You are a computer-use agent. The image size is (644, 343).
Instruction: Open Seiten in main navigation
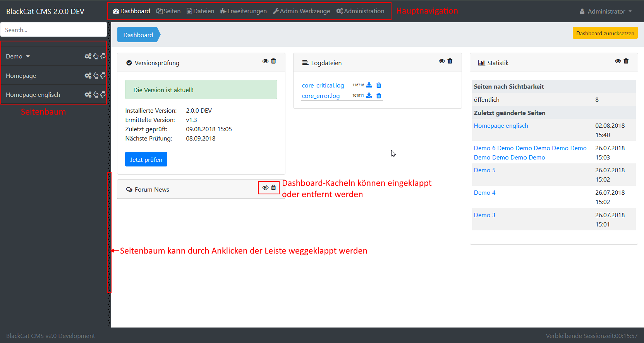(x=168, y=11)
